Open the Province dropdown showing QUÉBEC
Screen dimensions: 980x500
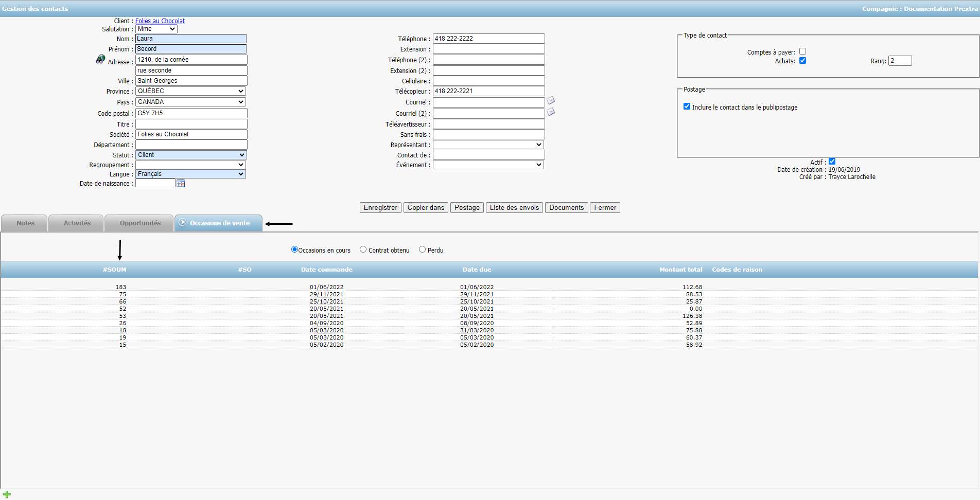190,91
